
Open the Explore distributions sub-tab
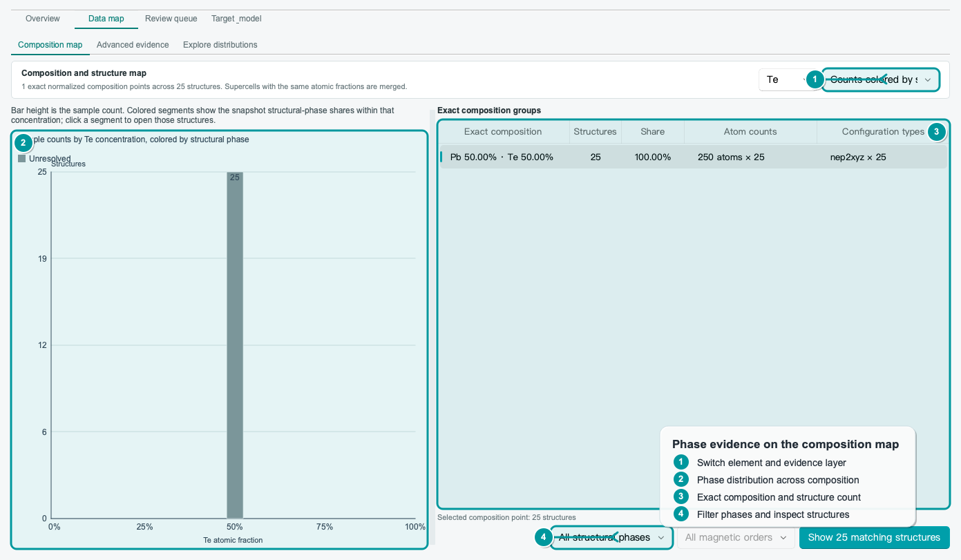pos(220,45)
